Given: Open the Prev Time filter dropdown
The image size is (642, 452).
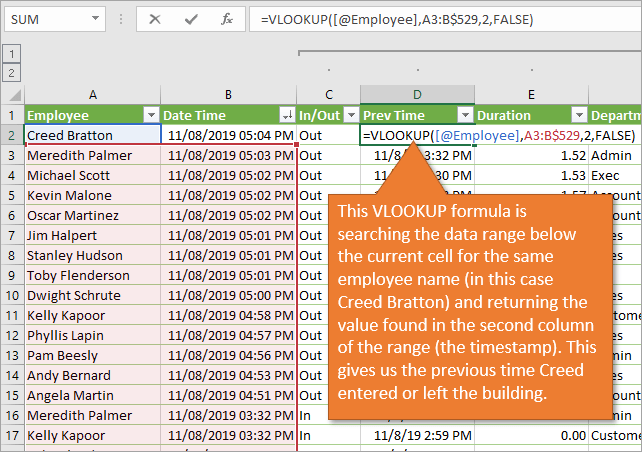Looking at the screenshot, I should click(x=464, y=115).
